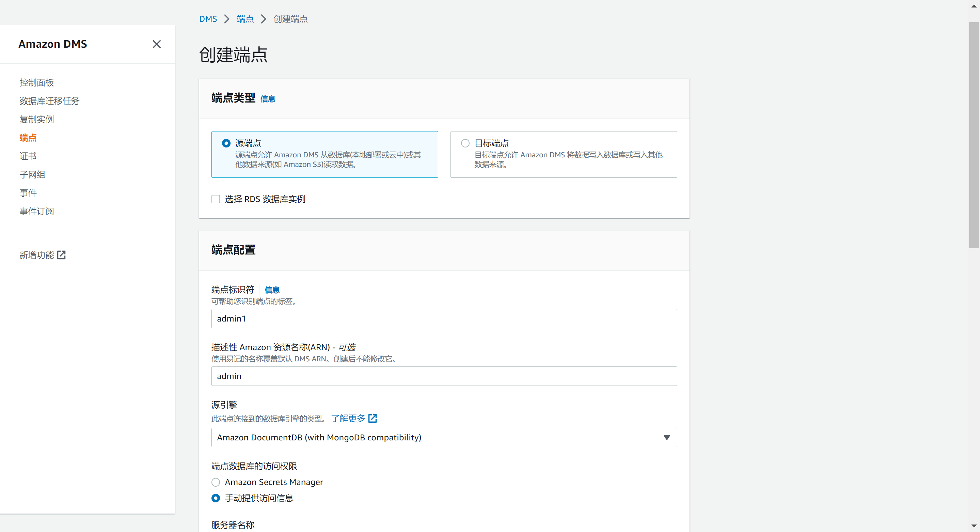Click external link icon beside 新增功能
Viewport: 980px width, 532px height.
(x=61, y=255)
